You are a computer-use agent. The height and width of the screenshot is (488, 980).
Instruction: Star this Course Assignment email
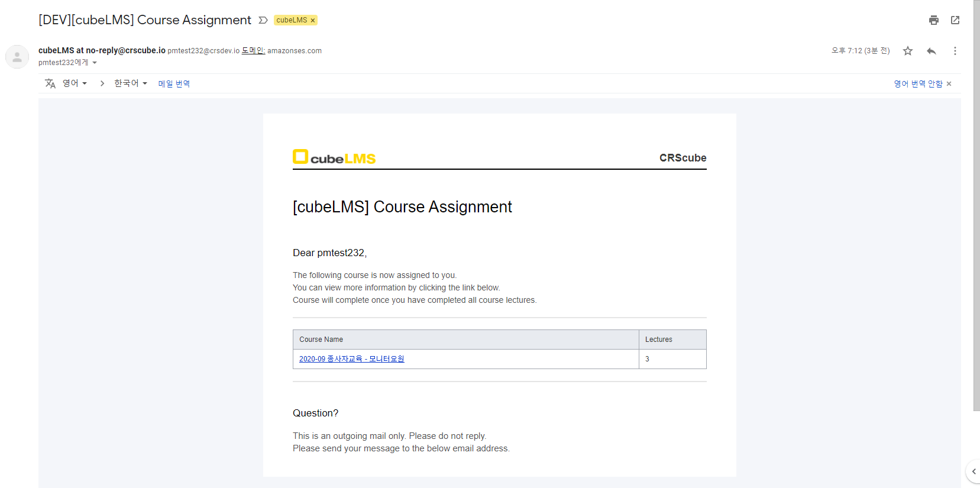tap(908, 51)
